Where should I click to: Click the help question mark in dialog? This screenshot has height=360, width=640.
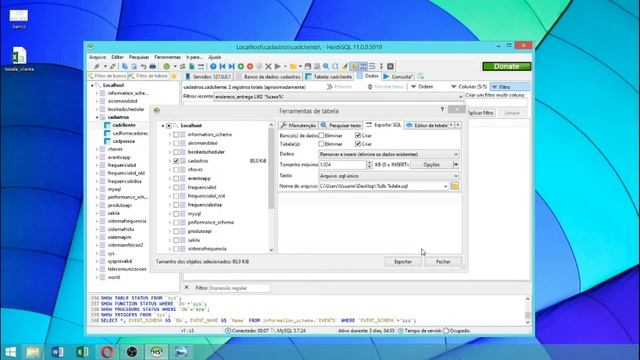[x=442, y=109]
